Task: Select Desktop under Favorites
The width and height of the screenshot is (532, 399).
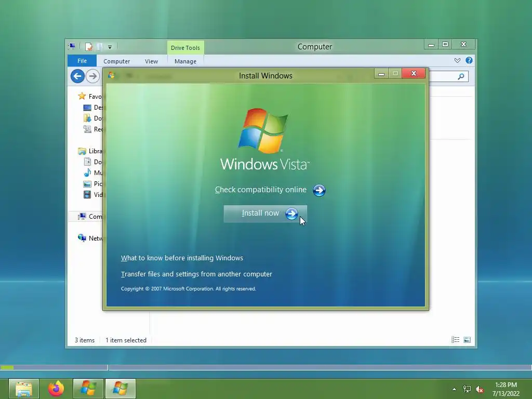Action: click(x=92, y=107)
